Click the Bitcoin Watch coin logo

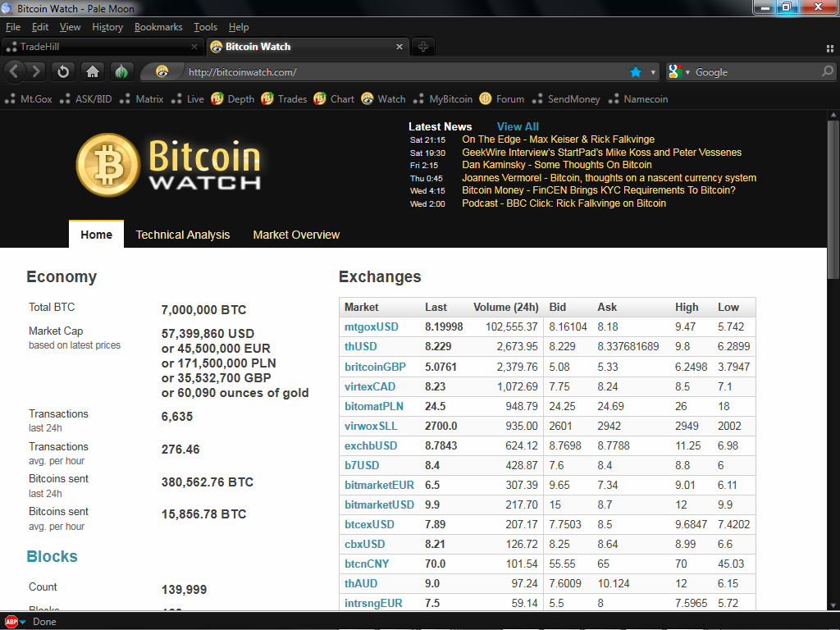pos(108,165)
